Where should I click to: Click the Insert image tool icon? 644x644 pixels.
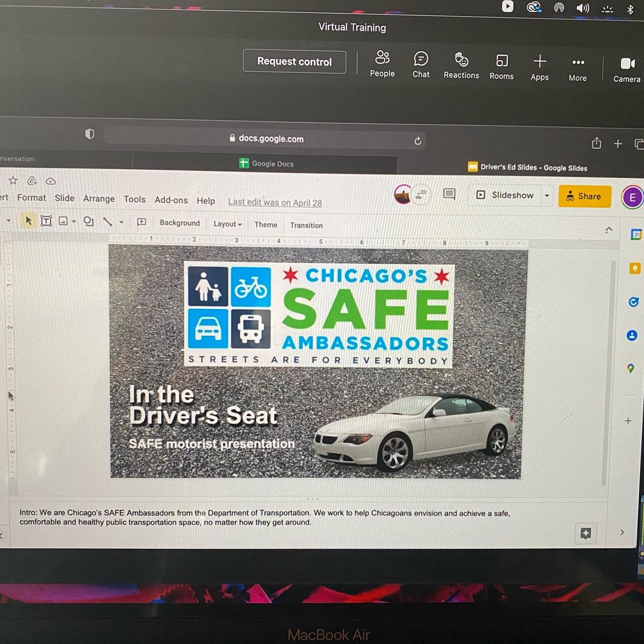pos(63,221)
